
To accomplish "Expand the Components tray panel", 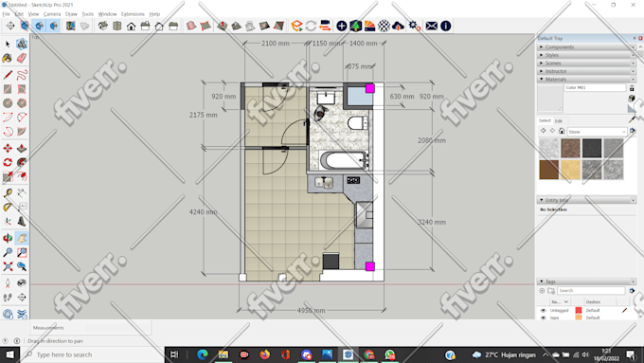I will pos(586,46).
